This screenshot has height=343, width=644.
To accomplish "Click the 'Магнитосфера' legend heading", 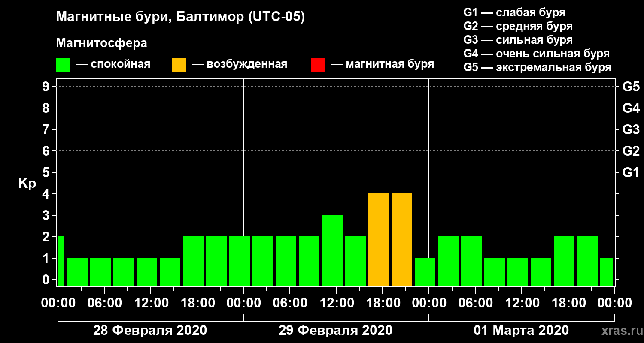I will pyautogui.click(x=102, y=43).
